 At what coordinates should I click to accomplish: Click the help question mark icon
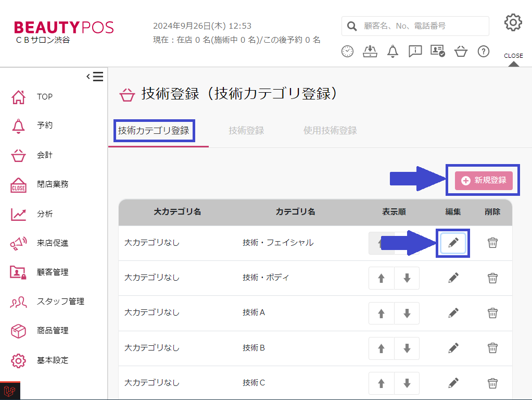(x=484, y=51)
